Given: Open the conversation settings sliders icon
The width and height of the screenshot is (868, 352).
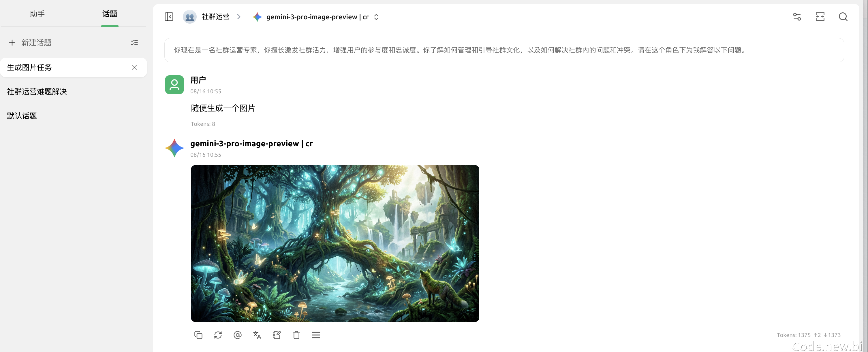Looking at the screenshot, I should click(796, 17).
